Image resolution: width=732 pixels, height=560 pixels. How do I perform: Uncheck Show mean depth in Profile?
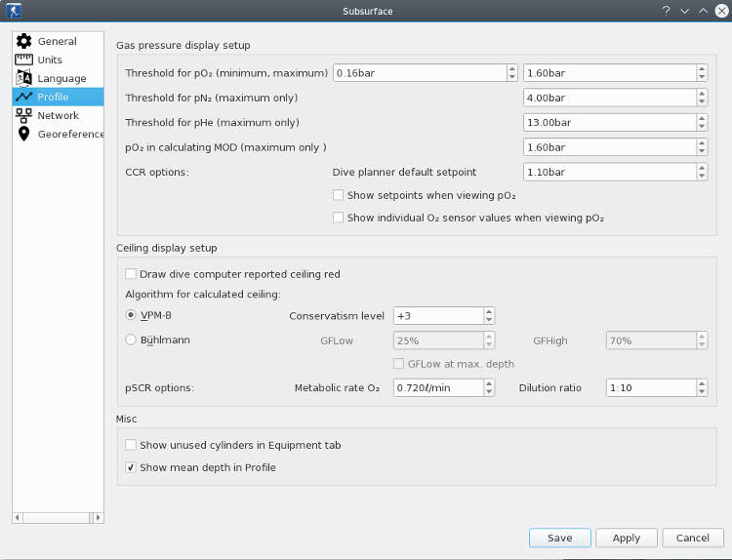pyautogui.click(x=132, y=468)
